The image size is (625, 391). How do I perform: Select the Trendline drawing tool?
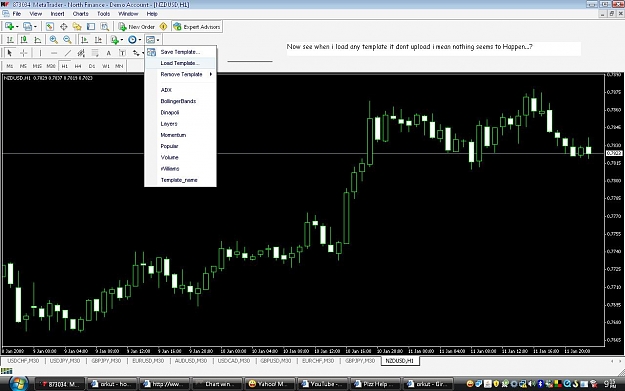click(68, 53)
